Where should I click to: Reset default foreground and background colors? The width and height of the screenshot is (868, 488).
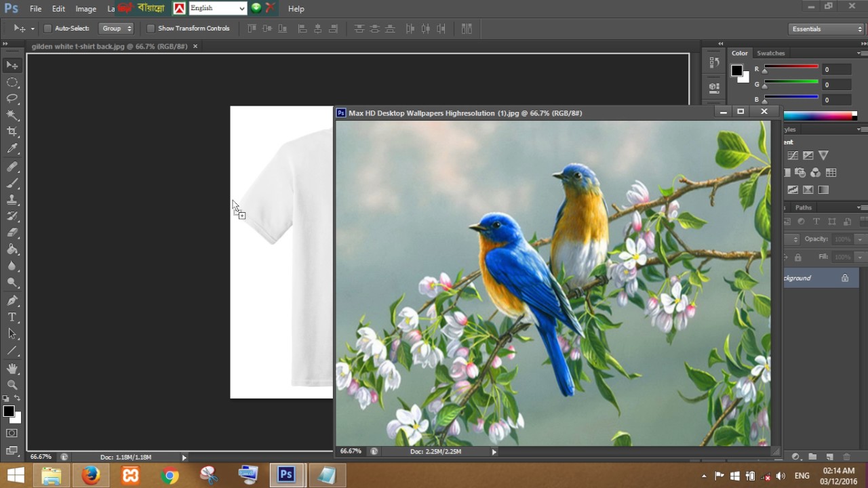[6, 399]
